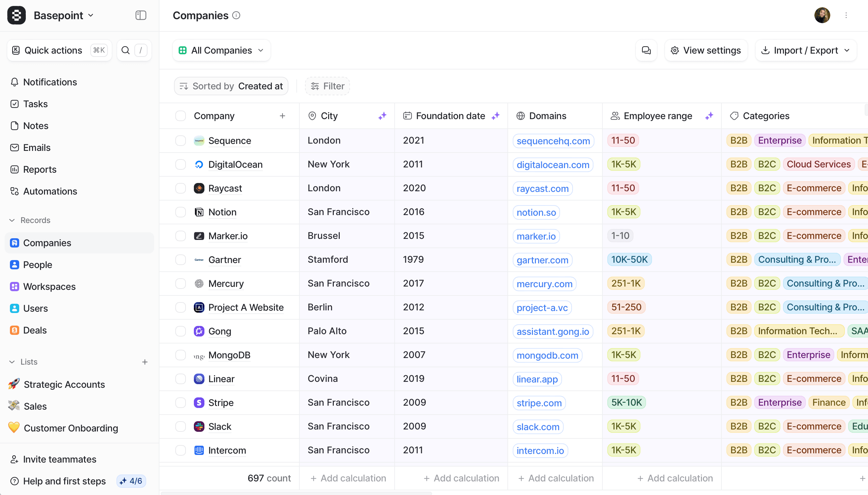The width and height of the screenshot is (868, 495).
Task: Check the Sequence row checkbox
Action: click(x=181, y=141)
